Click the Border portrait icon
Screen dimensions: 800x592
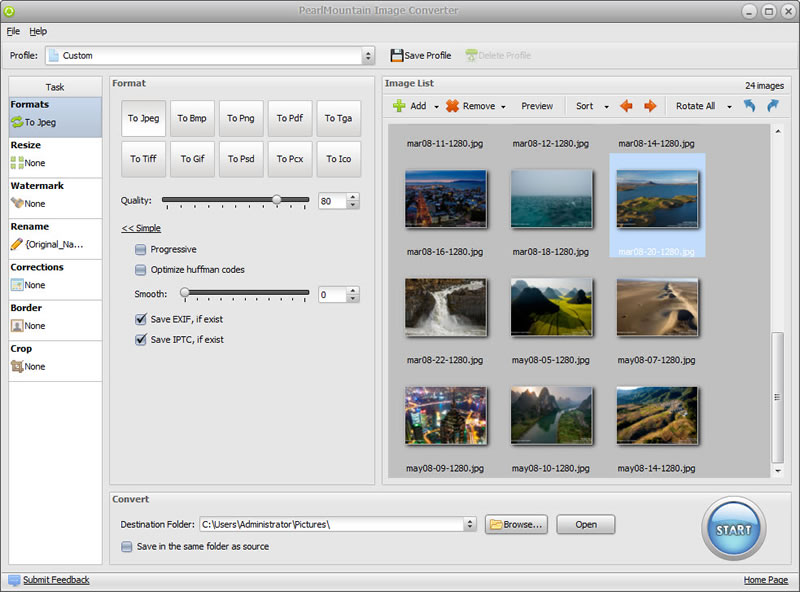pyautogui.click(x=17, y=326)
